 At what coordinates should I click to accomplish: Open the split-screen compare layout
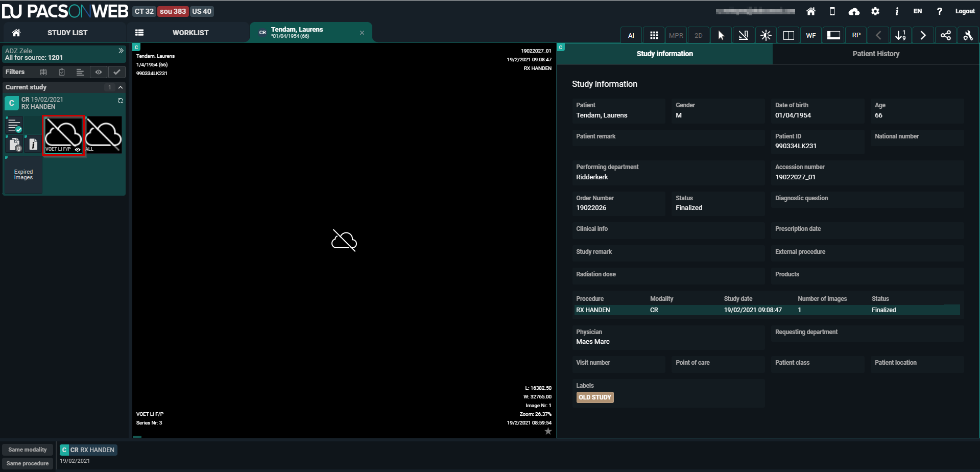[x=788, y=35]
